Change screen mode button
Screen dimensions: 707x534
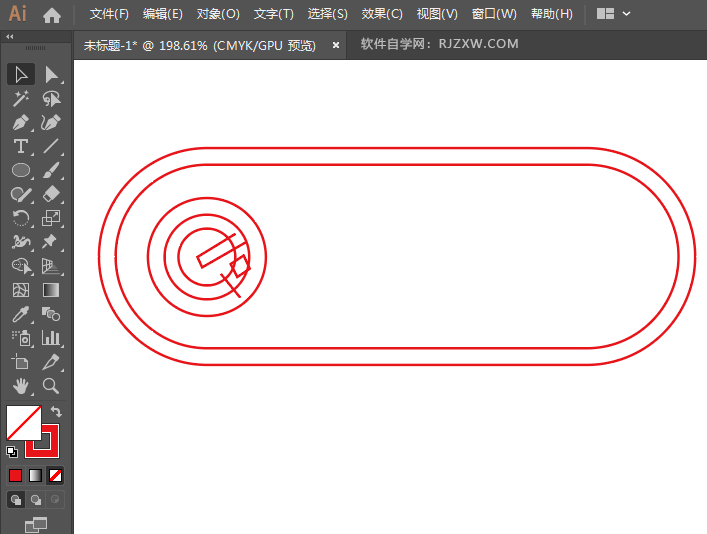click(36, 525)
